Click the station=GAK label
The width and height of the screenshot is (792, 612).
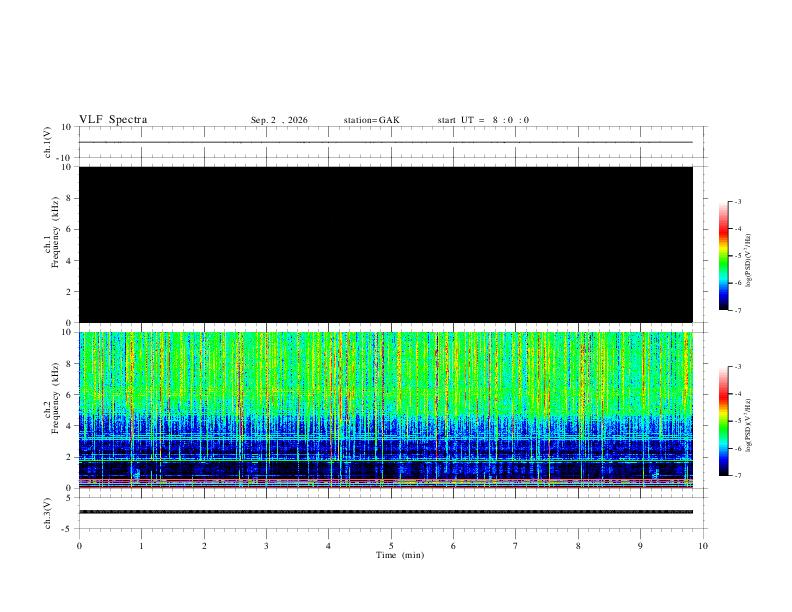pyautogui.click(x=371, y=120)
